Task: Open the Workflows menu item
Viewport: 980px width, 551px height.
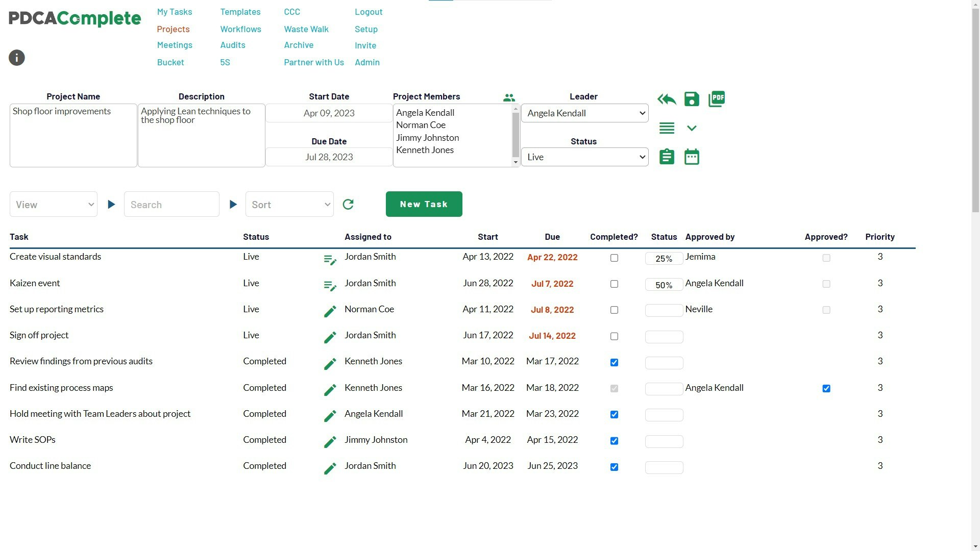Action: coord(240,29)
